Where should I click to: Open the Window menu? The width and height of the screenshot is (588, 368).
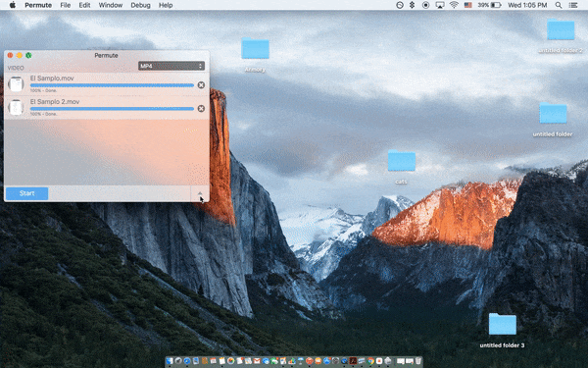tap(110, 5)
